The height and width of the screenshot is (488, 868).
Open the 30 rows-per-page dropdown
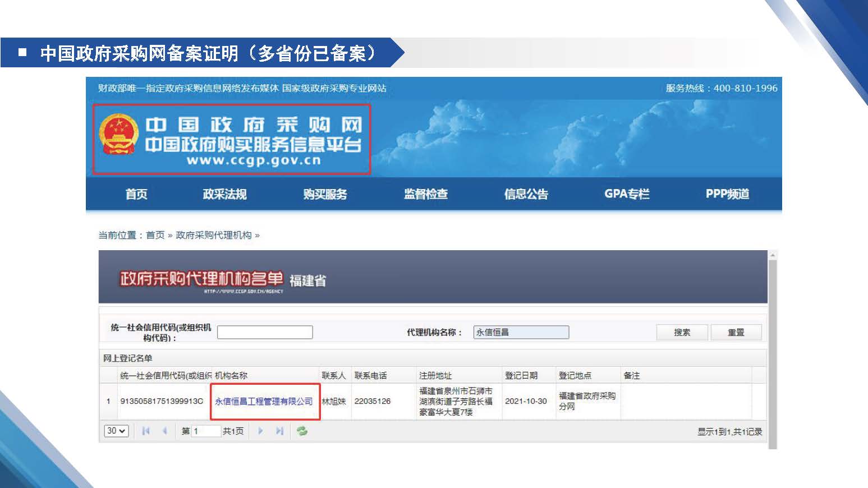coord(116,431)
